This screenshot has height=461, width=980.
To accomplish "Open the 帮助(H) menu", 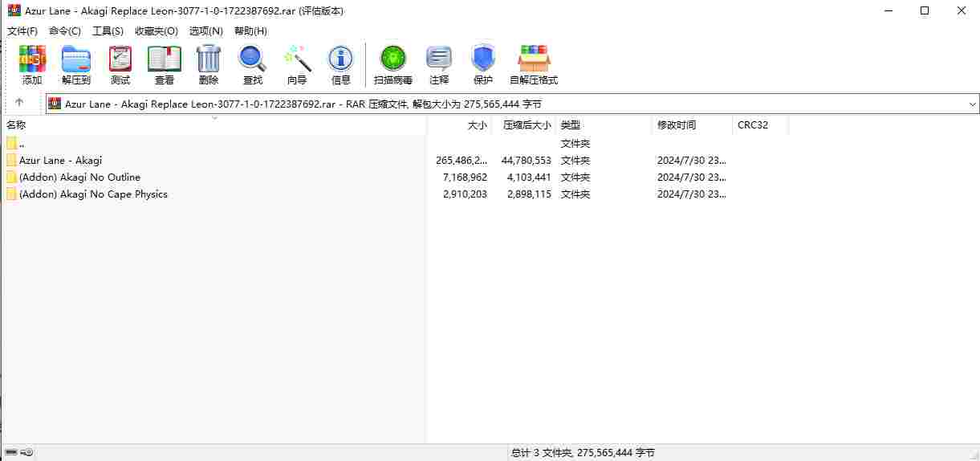I will (x=250, y=31).
